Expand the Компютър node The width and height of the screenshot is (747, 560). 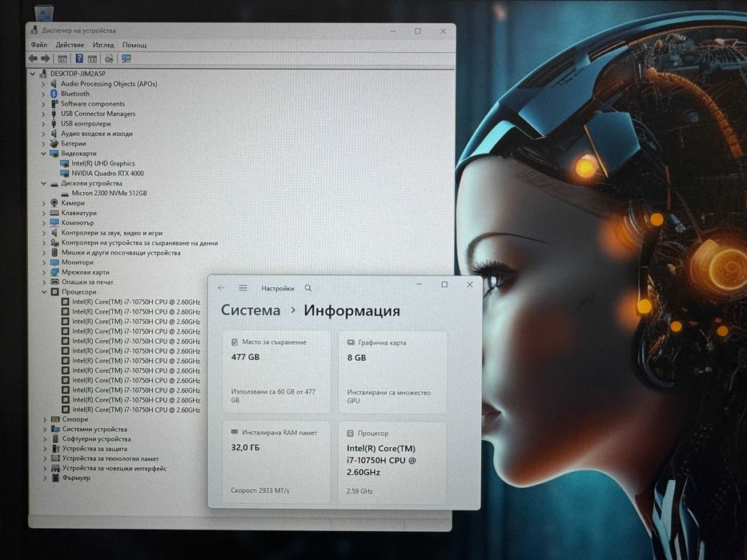pyautogui.click(x=44, y=223)
